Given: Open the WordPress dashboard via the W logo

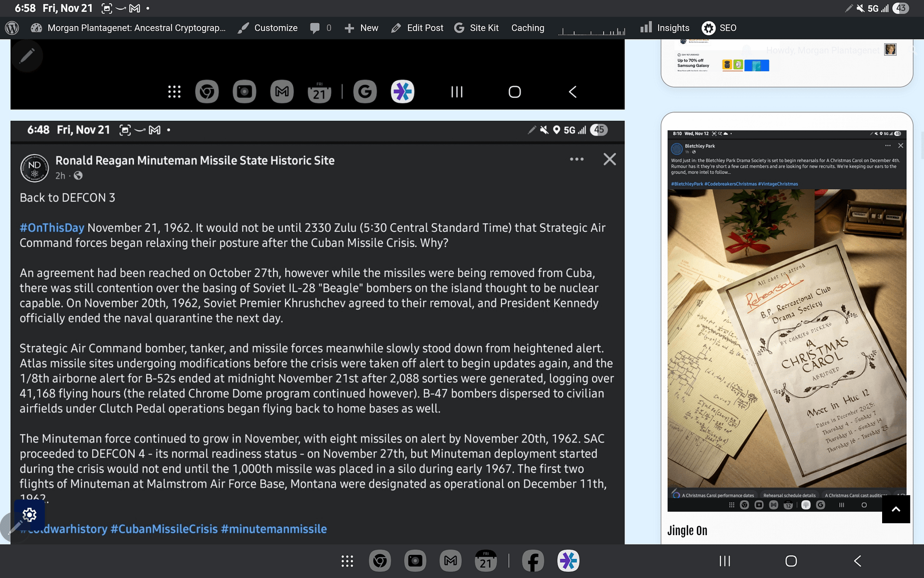Looking at the screenshot, I should (x=11, y=27).
